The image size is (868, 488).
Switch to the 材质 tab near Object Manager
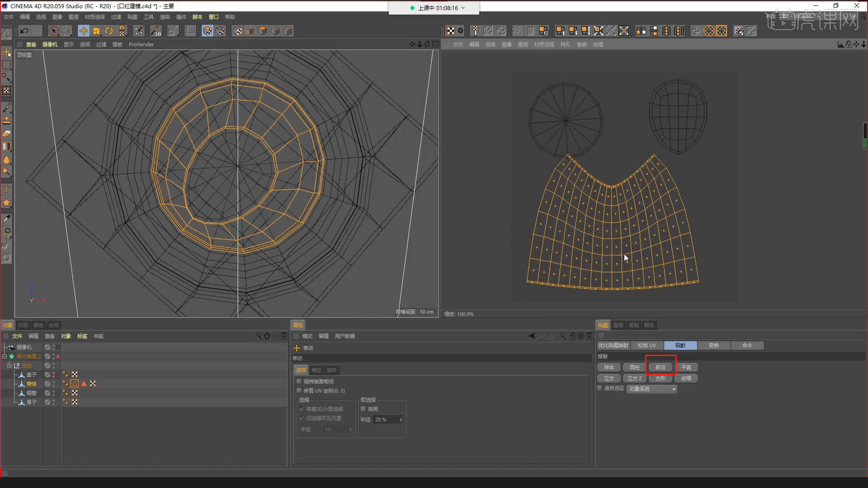23,325
